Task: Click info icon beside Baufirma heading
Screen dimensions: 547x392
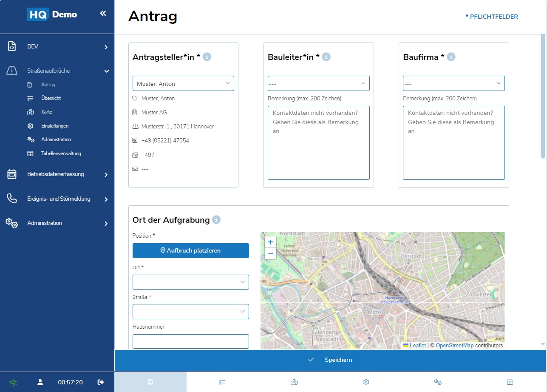Action: (x=451, y=57)
